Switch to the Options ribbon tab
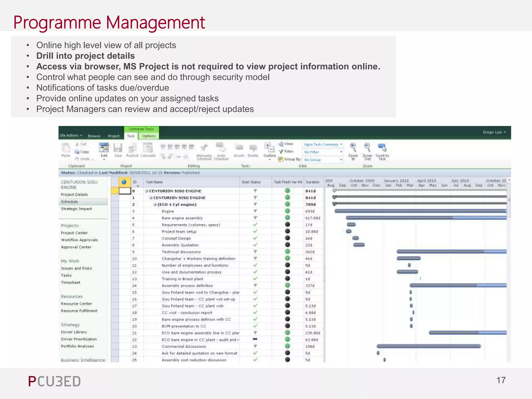This screenshot has width=532, height=399. pyautogui.click(x=149, y=136)
